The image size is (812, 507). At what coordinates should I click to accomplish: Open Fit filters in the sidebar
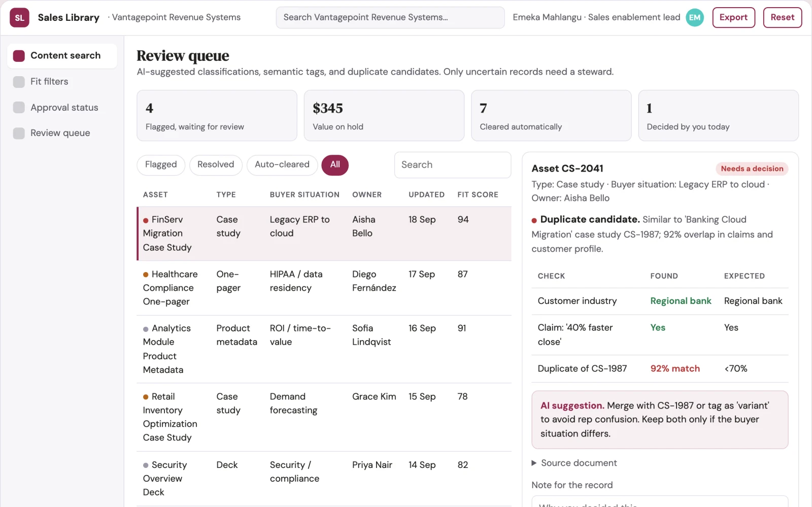[x=62, y=82]
